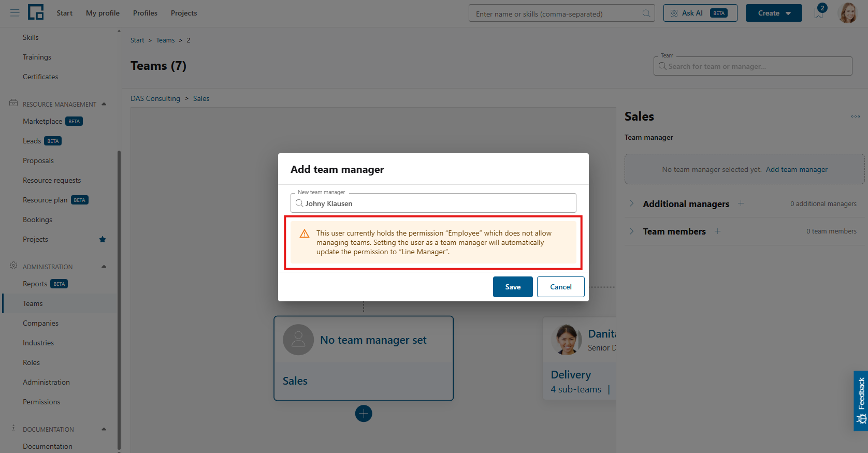
Task: Click the Add team manager link
Action: tap(797, 169)
